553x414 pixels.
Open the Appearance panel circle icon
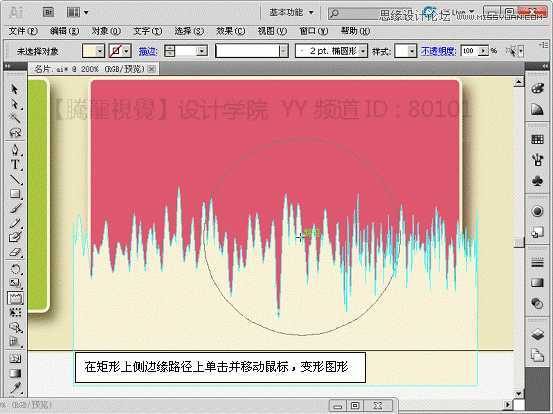(537, 211)
